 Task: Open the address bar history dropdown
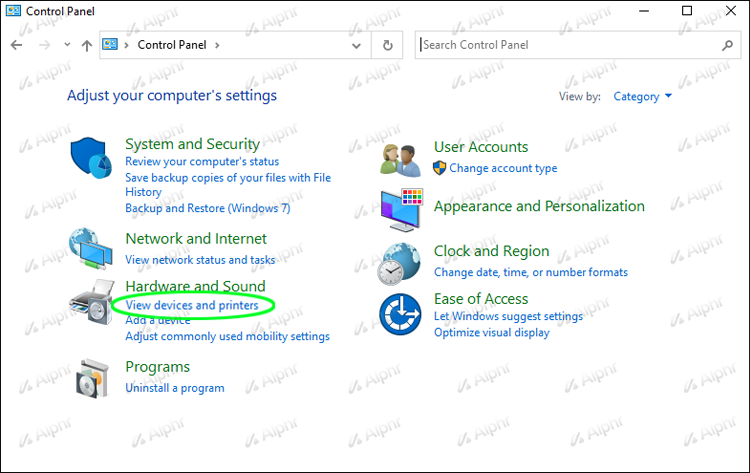coord(356,45)
